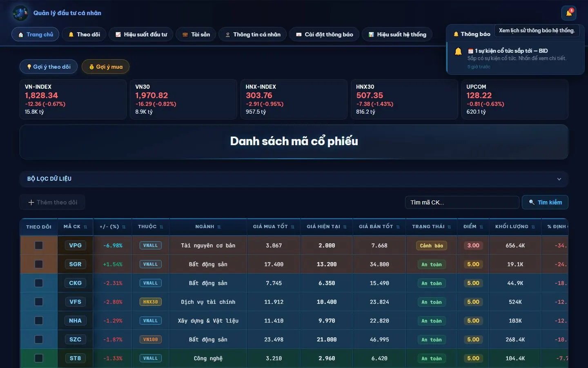The image size is (588, 368).
Task: Select the VN30 market card
Action: 183,99
